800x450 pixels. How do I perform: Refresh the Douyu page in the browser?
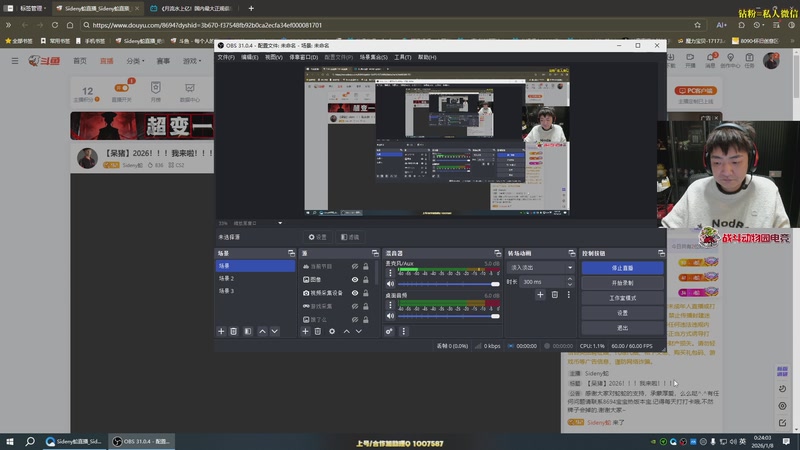point(55,24)
